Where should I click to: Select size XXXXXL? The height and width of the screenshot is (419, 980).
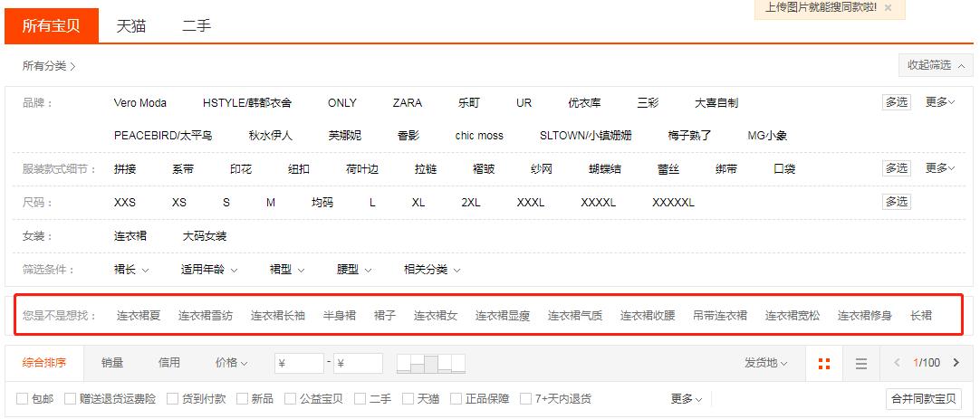tap(673, 203)
